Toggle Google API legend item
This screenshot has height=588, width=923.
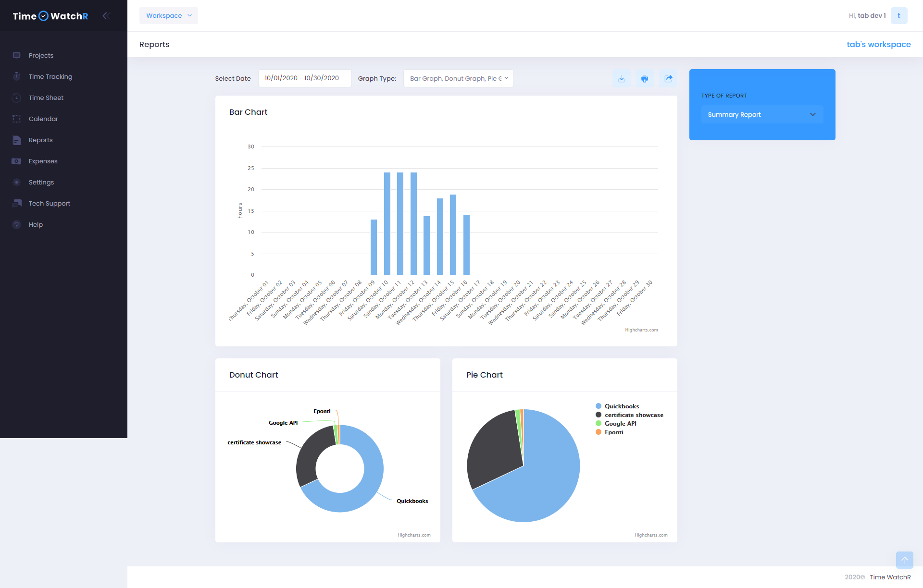click(x=620, y=424)
